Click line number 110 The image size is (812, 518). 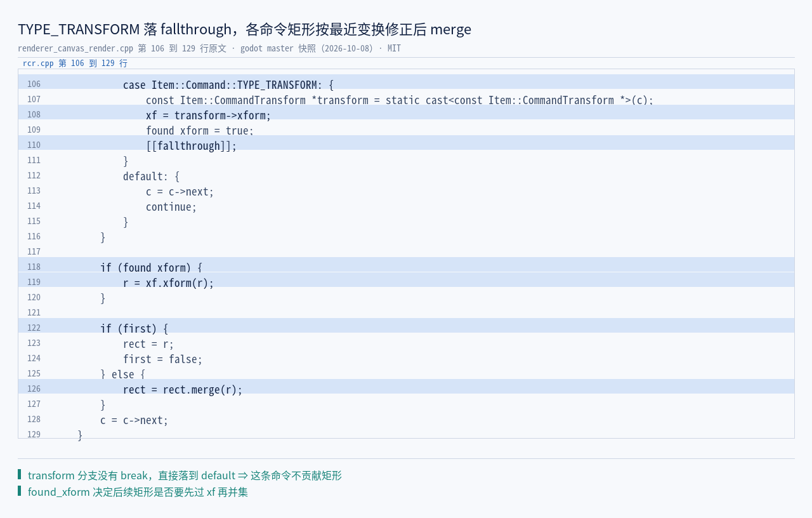coord(34,145)
